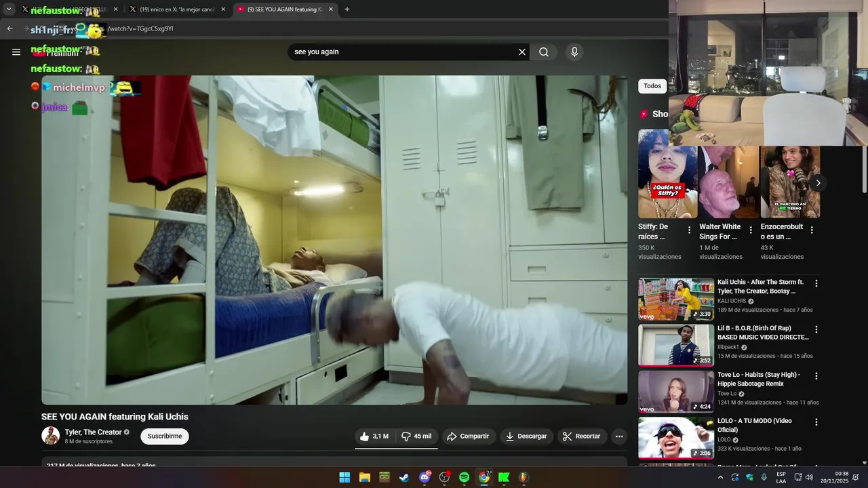Open the Windows Start menu

coord(344,477)
